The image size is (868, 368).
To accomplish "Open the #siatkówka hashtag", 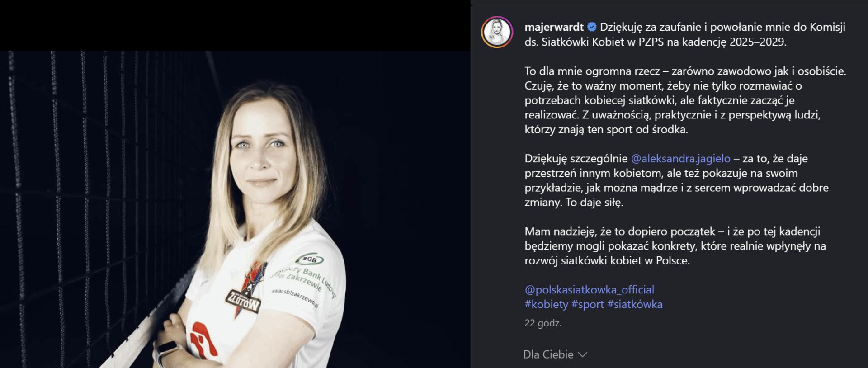I will click(635, 304).
